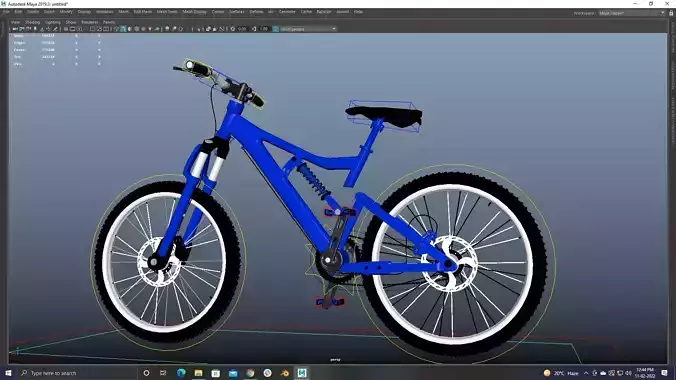Toggle the Lock Camera icon
This screenshot has height=380, width=676.
coord(22,29)
